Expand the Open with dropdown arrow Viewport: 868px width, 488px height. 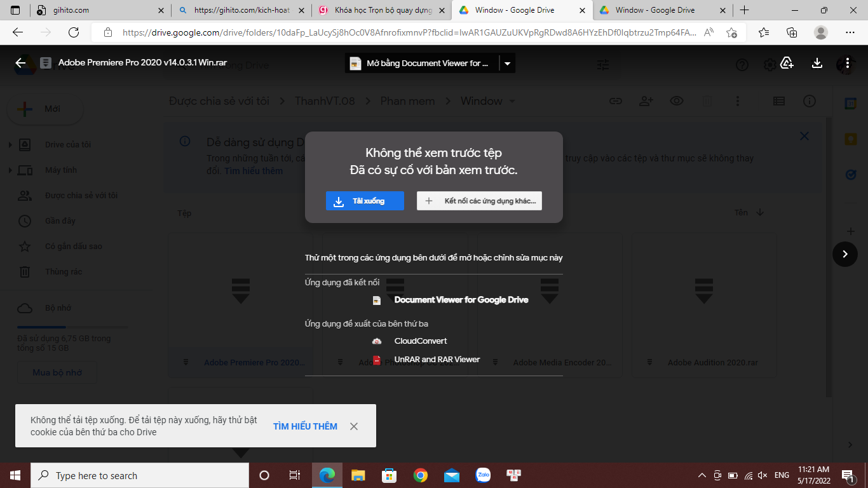507,64
